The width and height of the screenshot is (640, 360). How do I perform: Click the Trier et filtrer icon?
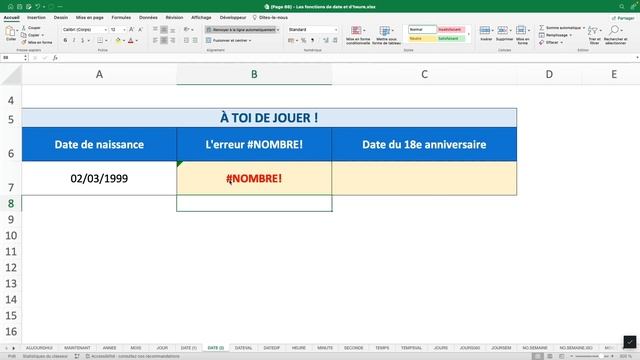click(x=593, y=31)
